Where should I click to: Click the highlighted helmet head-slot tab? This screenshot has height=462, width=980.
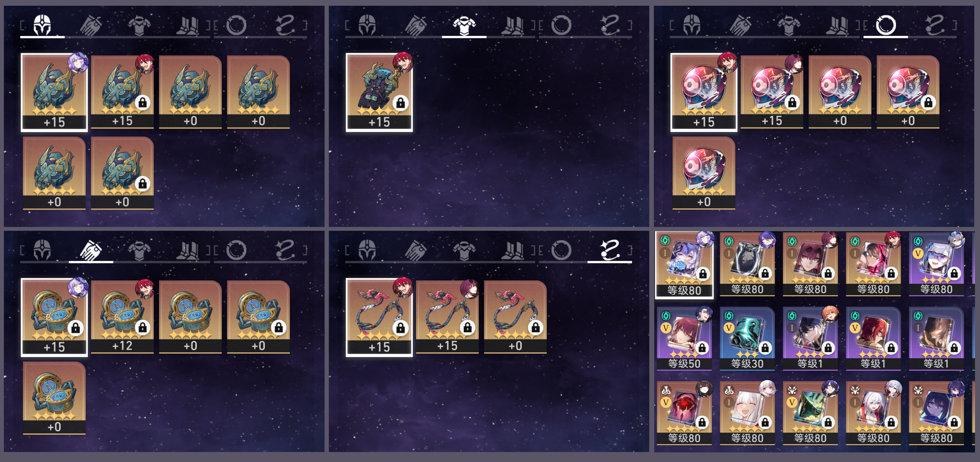click(42, 25)
